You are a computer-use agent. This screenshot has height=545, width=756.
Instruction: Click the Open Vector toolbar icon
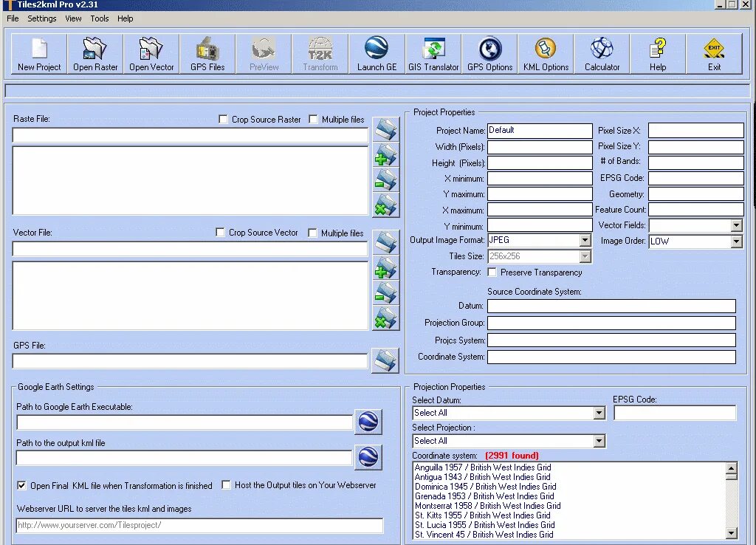point(151,53)
